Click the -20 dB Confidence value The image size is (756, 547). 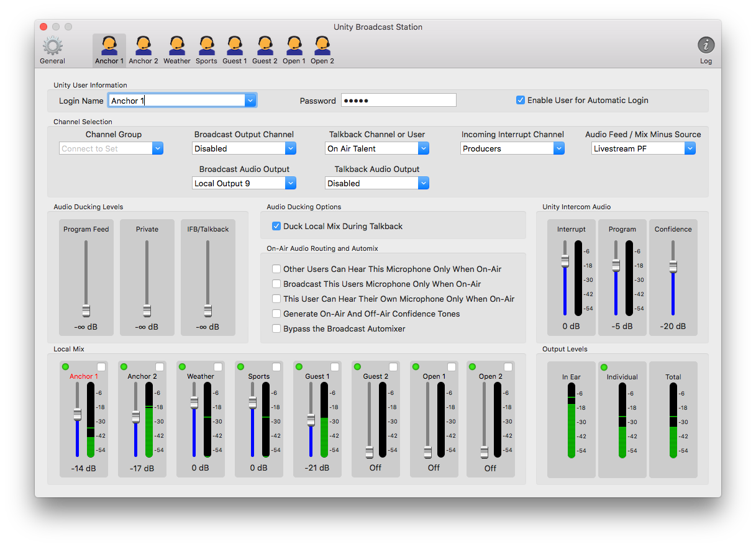tap(673, 326)
